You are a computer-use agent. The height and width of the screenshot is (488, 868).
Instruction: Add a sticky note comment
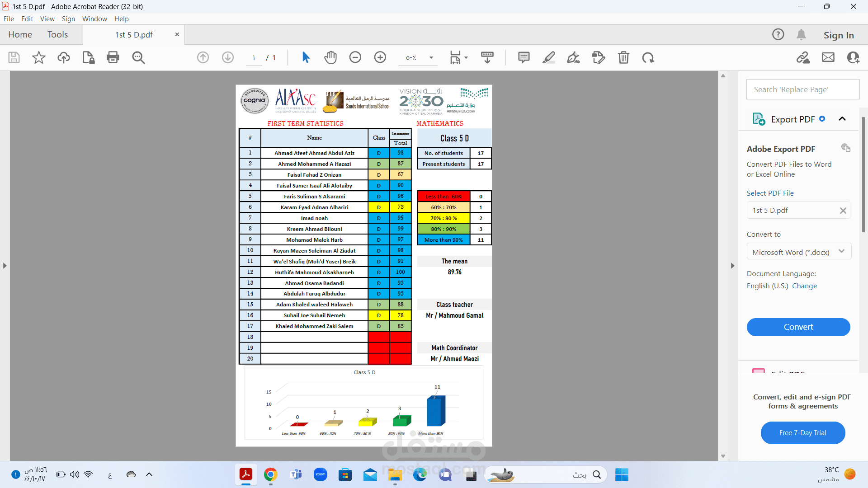(x=524, y=57)
